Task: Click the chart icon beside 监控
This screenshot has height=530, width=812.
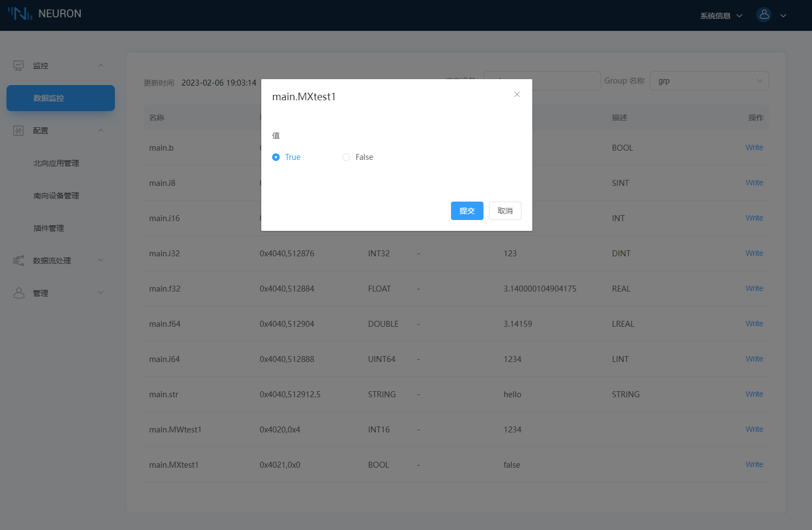Action: pos(19,65)
